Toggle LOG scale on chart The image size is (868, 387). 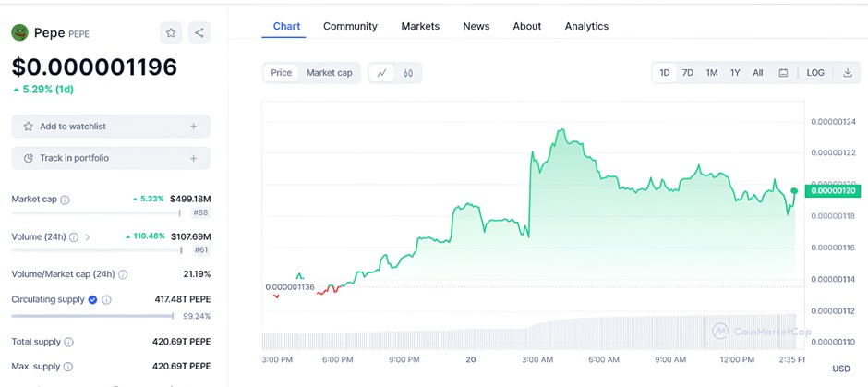(x=815, y=73)
